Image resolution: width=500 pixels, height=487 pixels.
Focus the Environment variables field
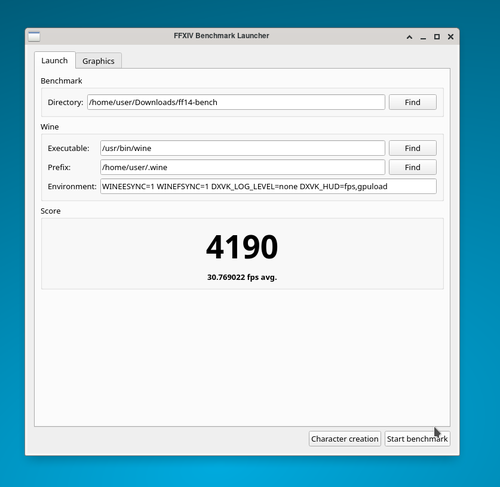point(268,186)
